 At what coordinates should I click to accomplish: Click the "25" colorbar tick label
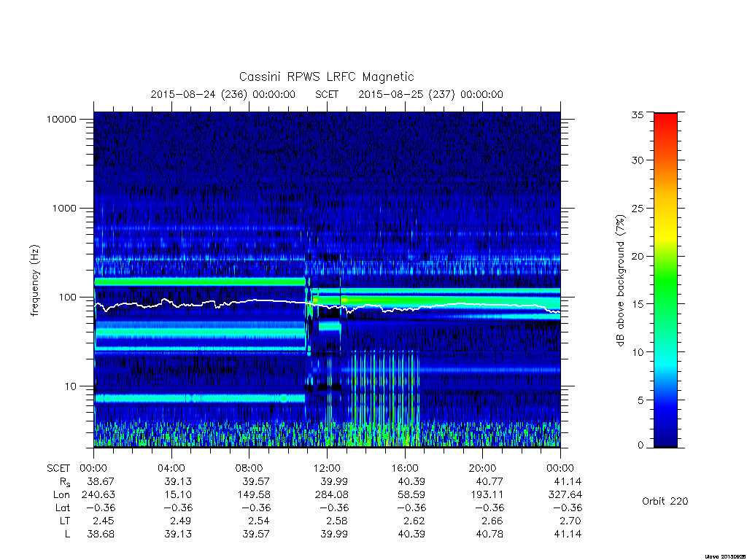(x=637, y=208)
